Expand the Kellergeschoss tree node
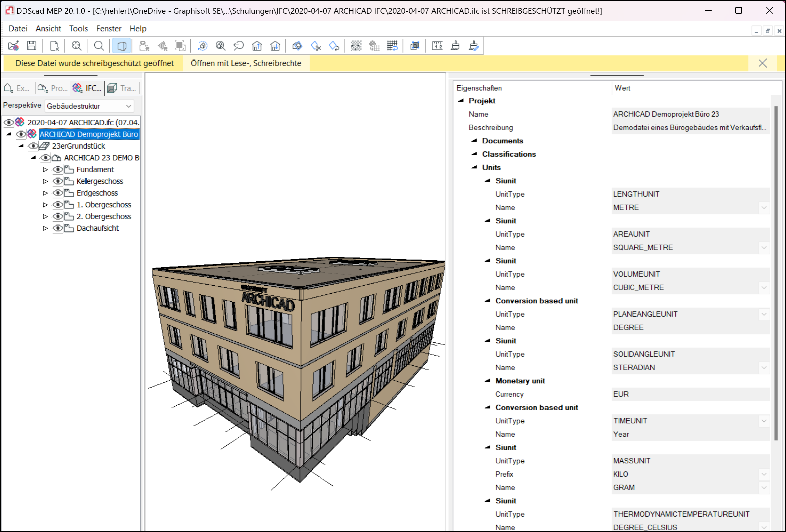The width and height of the screenshot is (786, 532). (x=45, y=181)
